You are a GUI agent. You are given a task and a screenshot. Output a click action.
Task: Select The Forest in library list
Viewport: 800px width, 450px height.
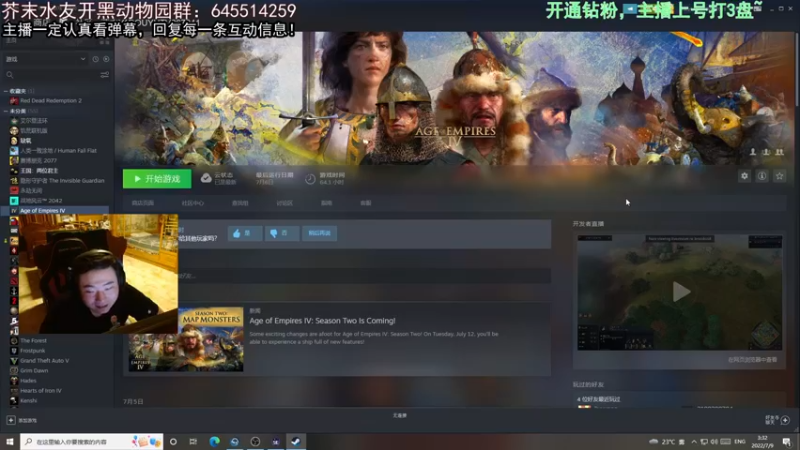(x=33, y=340)
